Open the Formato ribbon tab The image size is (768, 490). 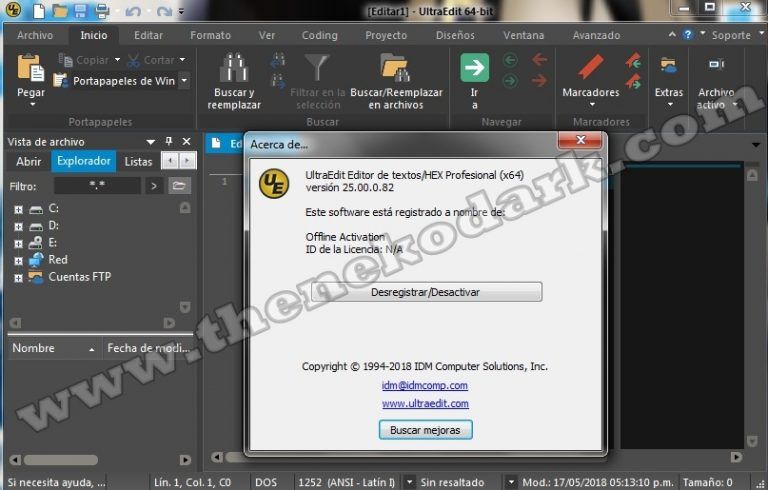pyautogui.click(x=210, y=35)
